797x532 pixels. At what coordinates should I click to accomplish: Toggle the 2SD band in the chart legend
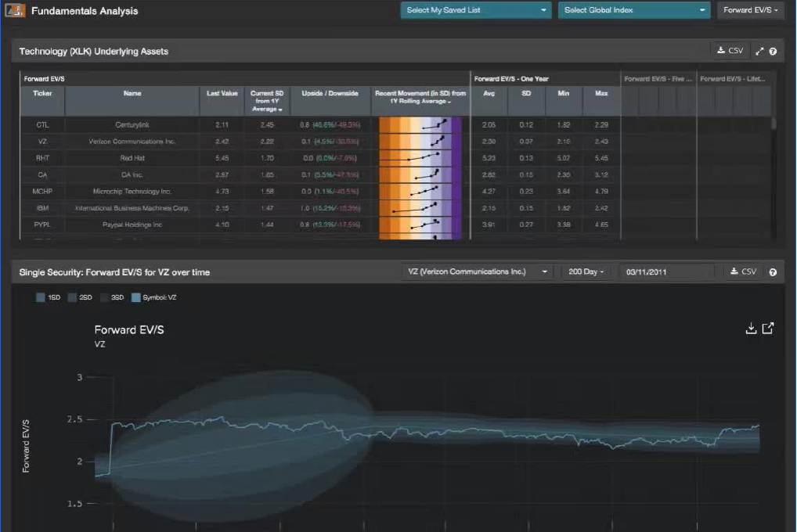81,298
